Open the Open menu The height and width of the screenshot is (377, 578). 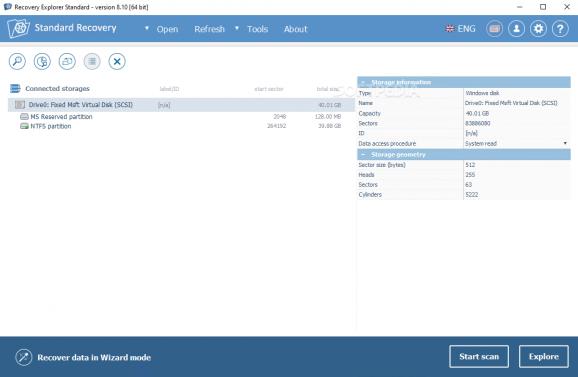coord(167,29)
